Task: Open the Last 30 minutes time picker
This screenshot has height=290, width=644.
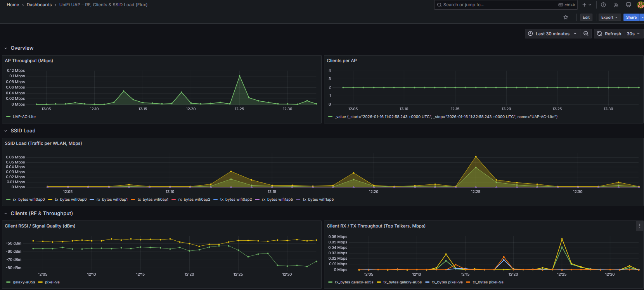Action: (x=552, y=34)
